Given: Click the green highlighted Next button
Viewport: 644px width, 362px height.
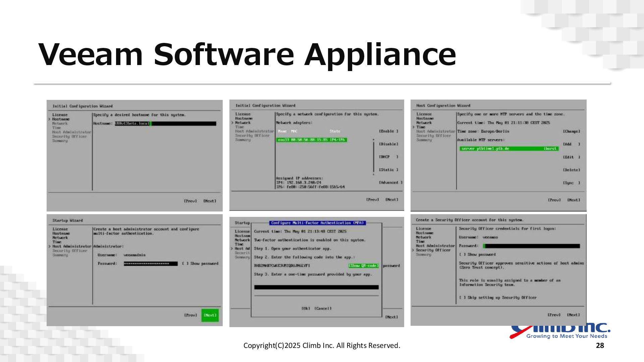Looking at the screenshot, I should (x=210, y=315).
